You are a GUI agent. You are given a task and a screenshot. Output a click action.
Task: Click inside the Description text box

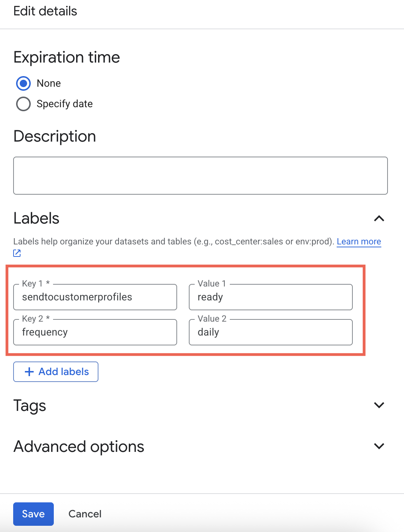pos(200,176)
